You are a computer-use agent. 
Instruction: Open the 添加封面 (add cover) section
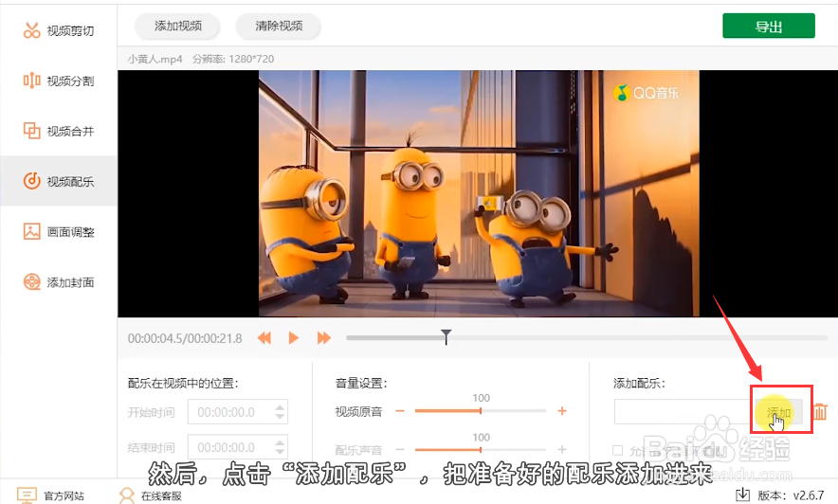59,281
